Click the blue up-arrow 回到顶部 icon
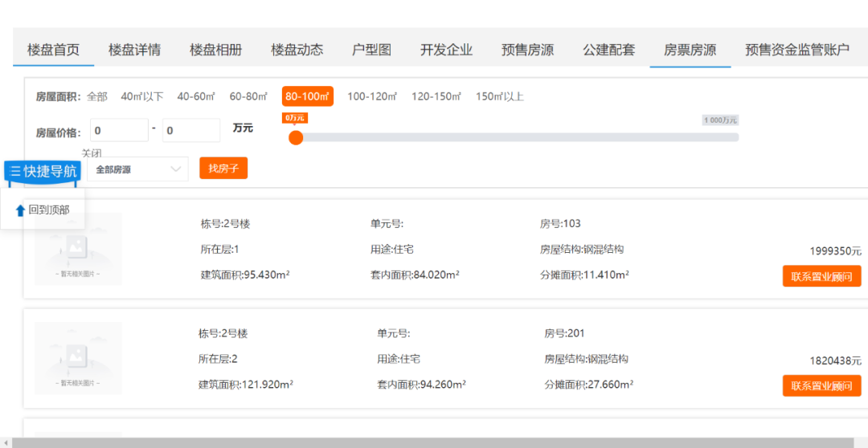 20,210
